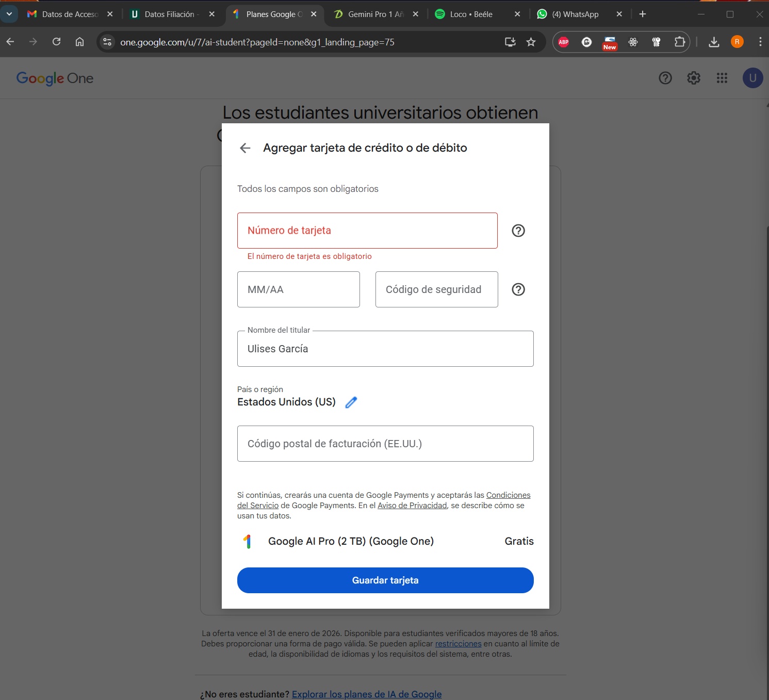The height and width of the screenshot is (700, 769).
Task: Open Google One help icon
Action: pyautogui.click(x=665, y=78)
